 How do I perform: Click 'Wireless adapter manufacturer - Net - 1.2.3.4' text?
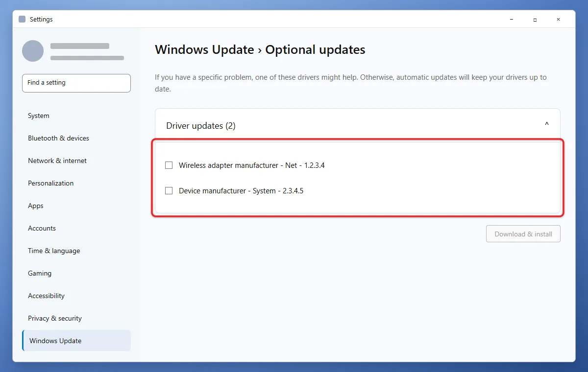click(x=252, y=165)
